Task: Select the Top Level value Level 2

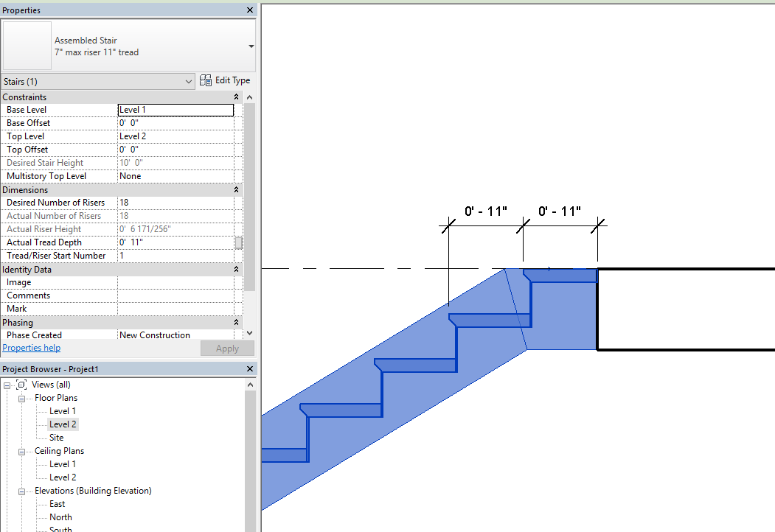Action: point(175,136)
